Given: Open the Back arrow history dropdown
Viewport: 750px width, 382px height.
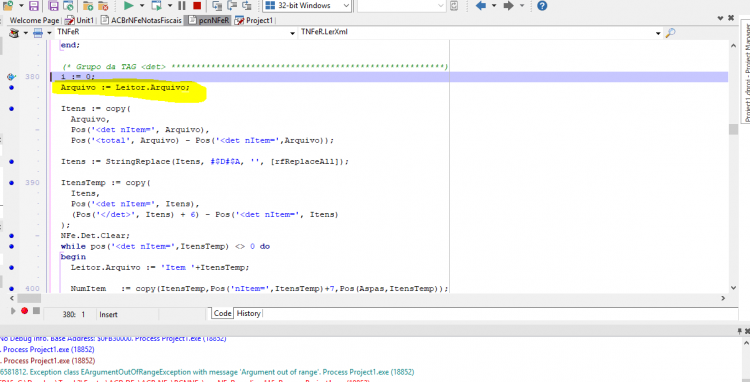Looking at the screenshot, I should [x=494, y=6].
